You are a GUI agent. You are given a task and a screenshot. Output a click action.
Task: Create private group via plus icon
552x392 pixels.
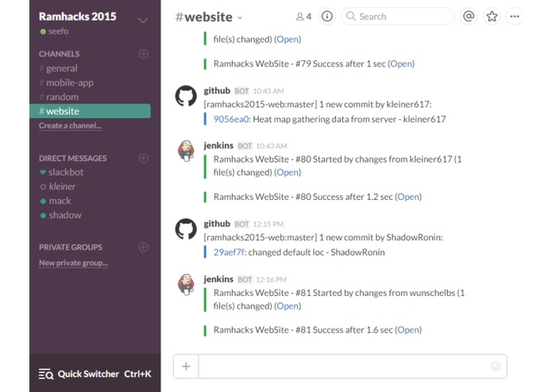143,247
